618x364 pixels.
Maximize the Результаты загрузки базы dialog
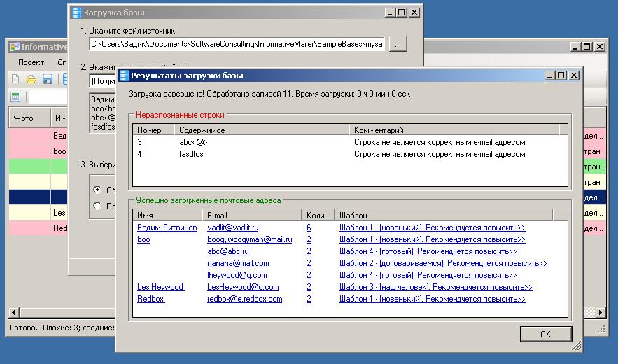[x=561, y=76]
